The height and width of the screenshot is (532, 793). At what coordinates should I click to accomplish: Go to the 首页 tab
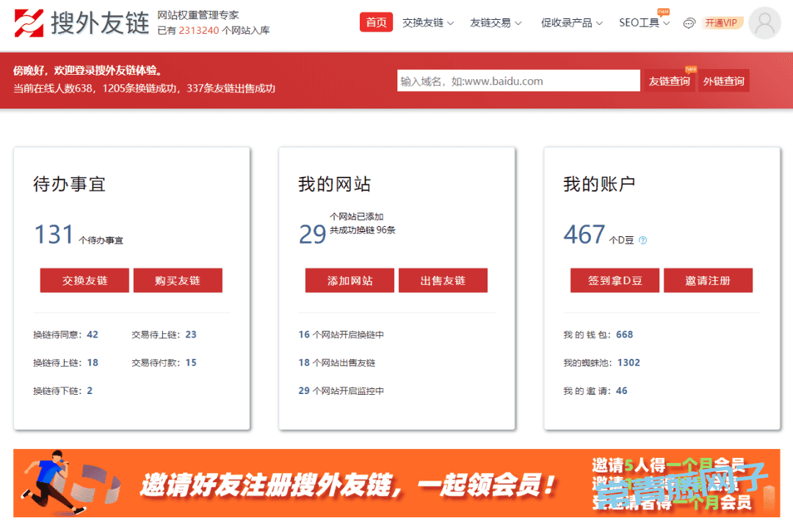coord(376,23)
